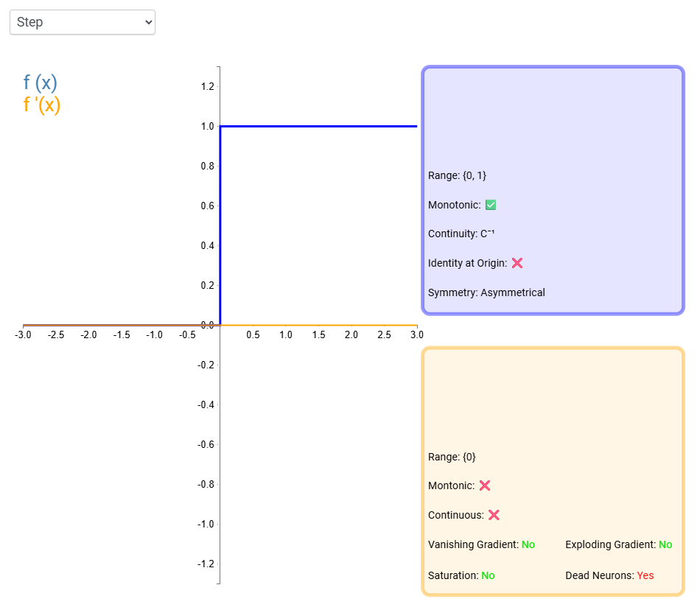Toggle the Continuous mark in derivative panel
This screenshot has height=610, width=700.
(x=494, y=515)
